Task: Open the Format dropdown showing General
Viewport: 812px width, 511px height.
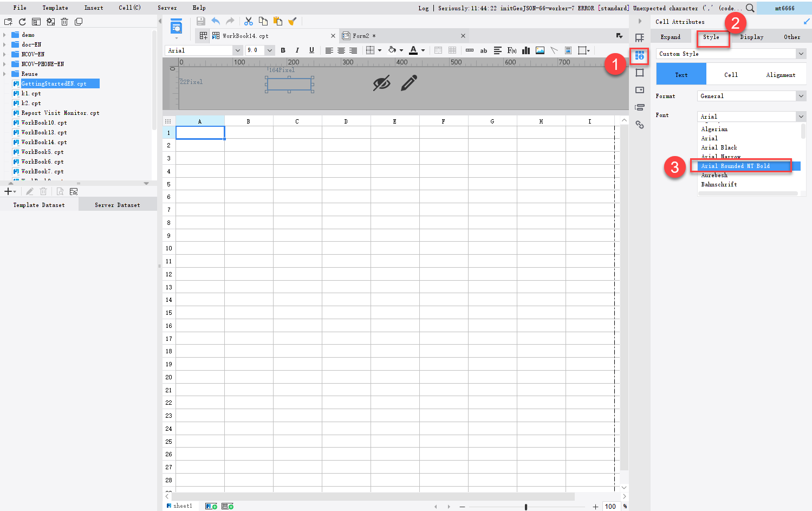Action: [x=751, y=95]
